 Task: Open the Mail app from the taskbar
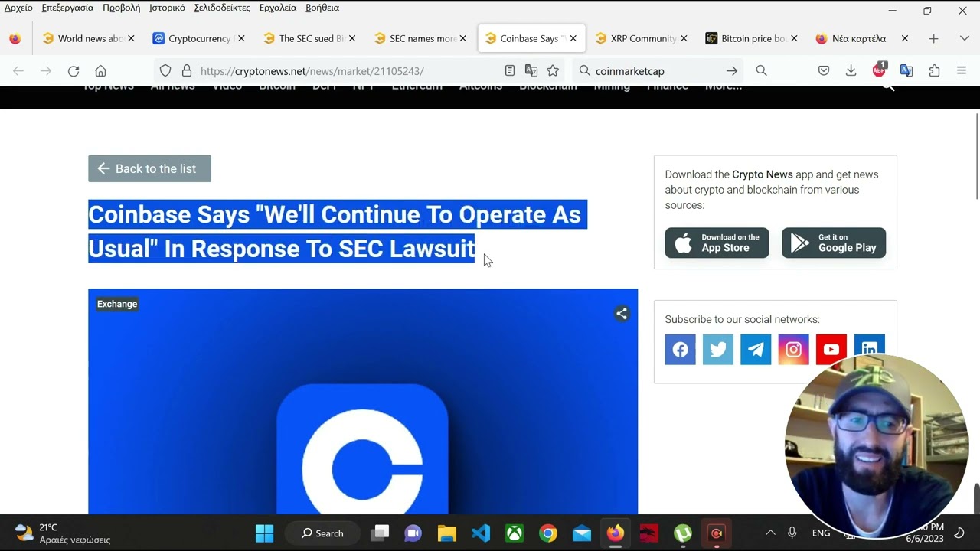582,533
